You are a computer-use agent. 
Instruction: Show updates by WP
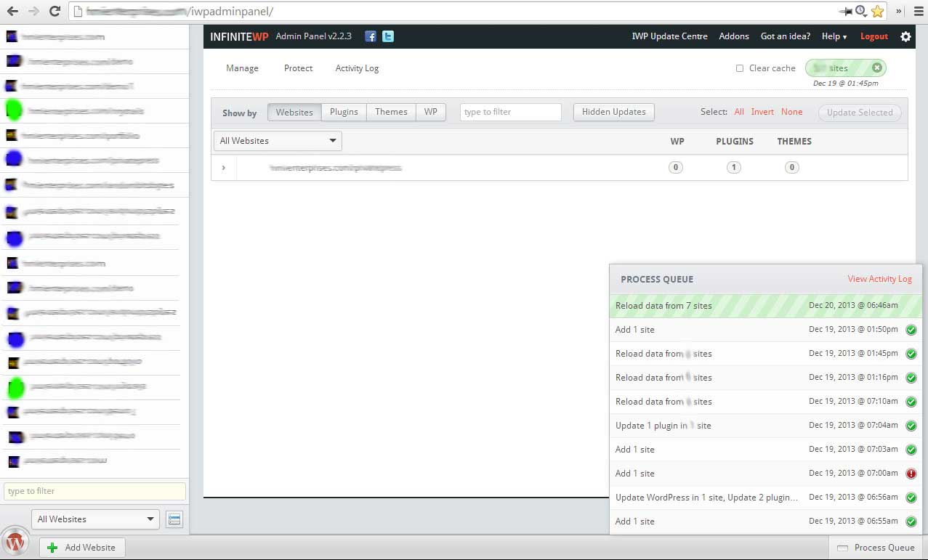tap(431, 112)
